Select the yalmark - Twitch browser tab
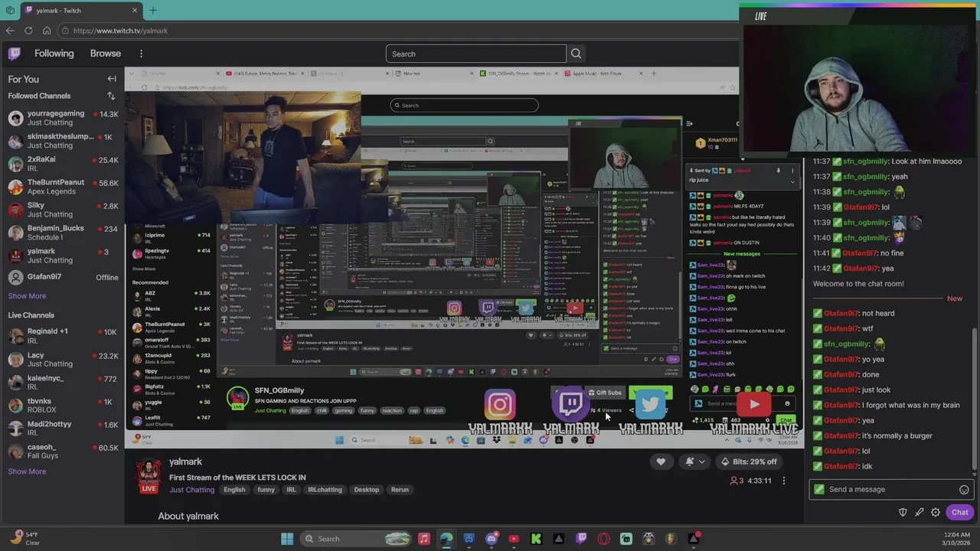Image resolution: width=980 pixels, height=551 pixels. click(x=80, y=10)
